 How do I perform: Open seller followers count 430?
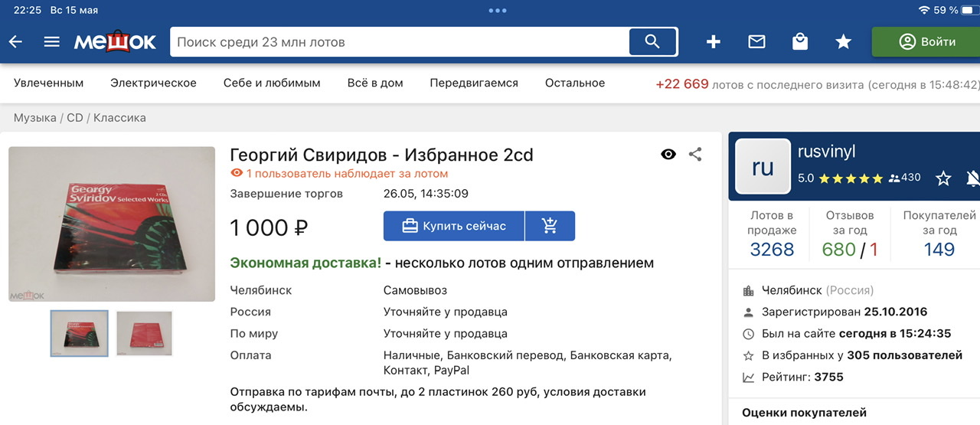(x=905, y=178)
